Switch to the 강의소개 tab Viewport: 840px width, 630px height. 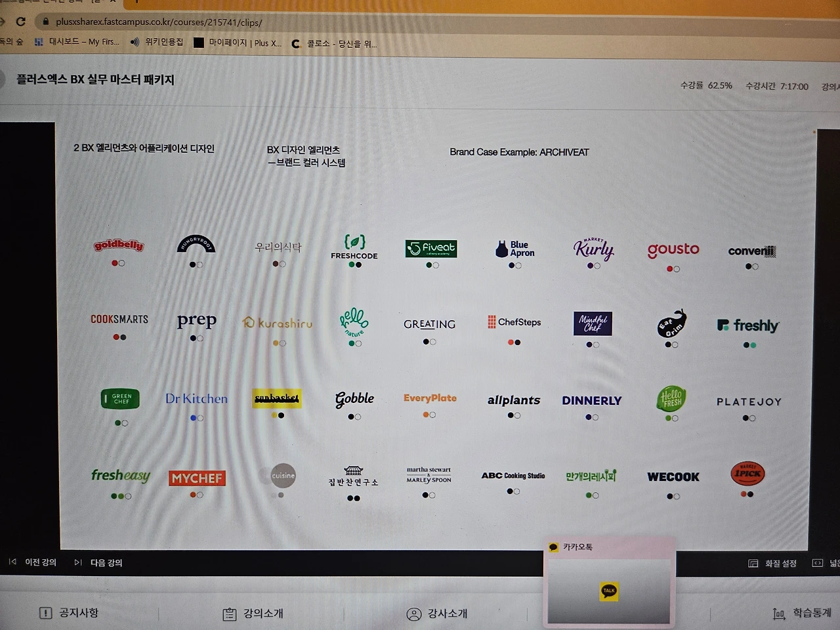[x=253, y=614]
